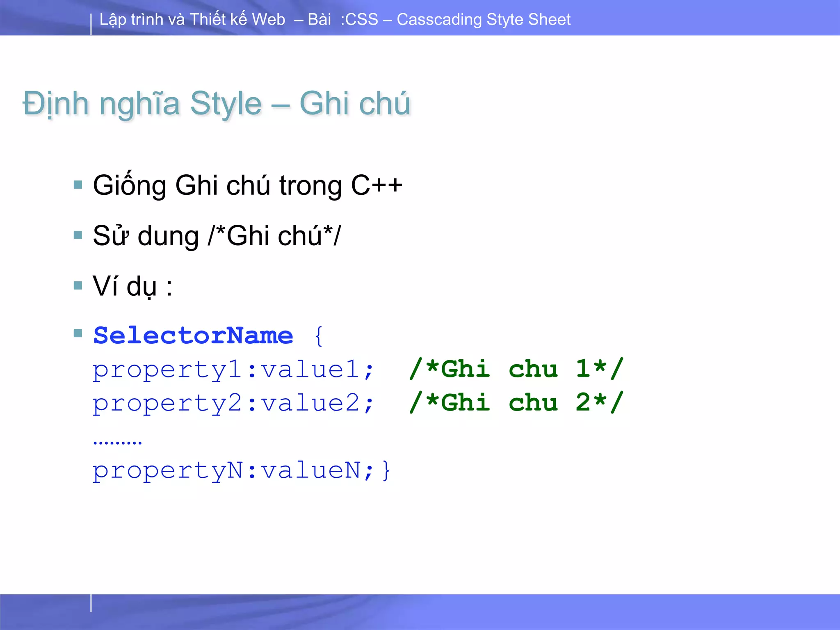Click the code 'property2:value2;'
The image size is (840, 630).
tap(233, 403)
